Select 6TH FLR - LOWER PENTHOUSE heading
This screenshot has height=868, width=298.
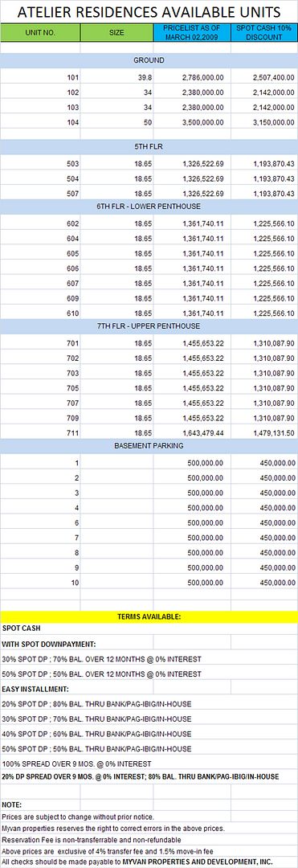pyautogui.click(x=149, y=207)
